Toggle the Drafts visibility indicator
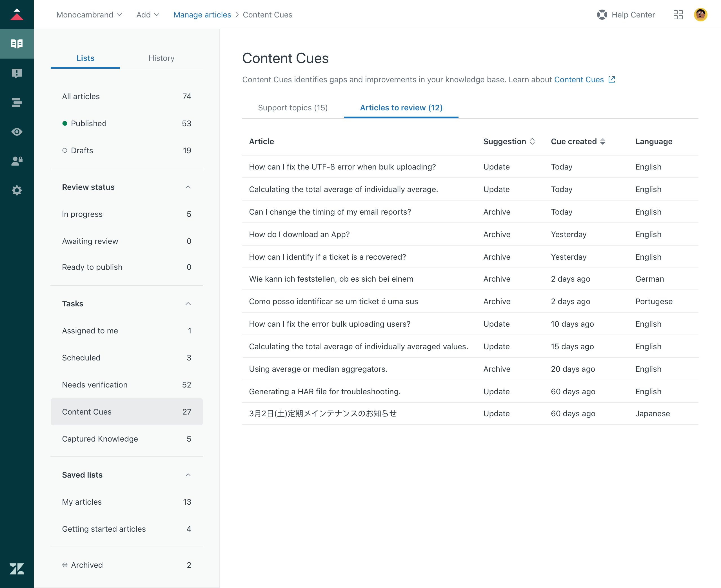721x588 pixels. pos(65,150)
